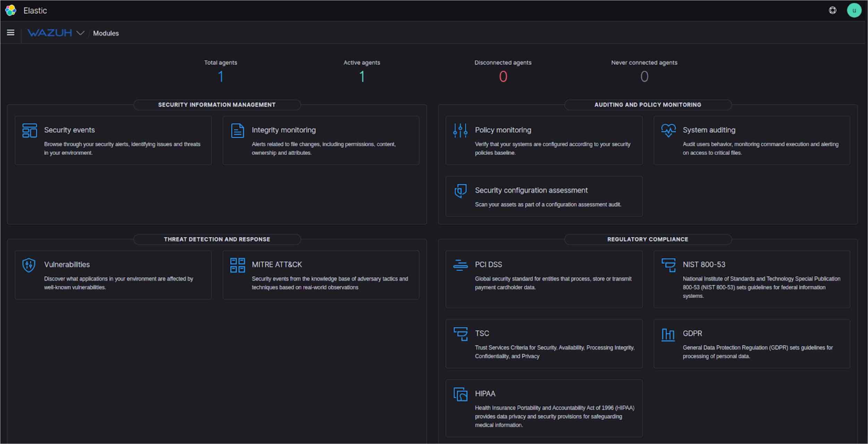The height and width of the screenshot is (444, 868).
Task: Select the Integrity monitoring file icon
Action: pyautogui.click(x=237, y=130)
